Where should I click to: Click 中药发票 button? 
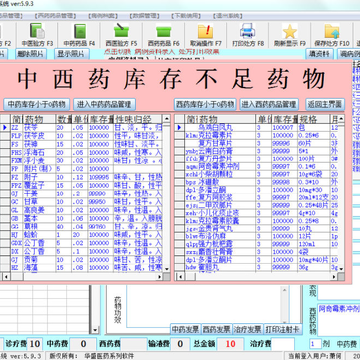pos(185,329)
